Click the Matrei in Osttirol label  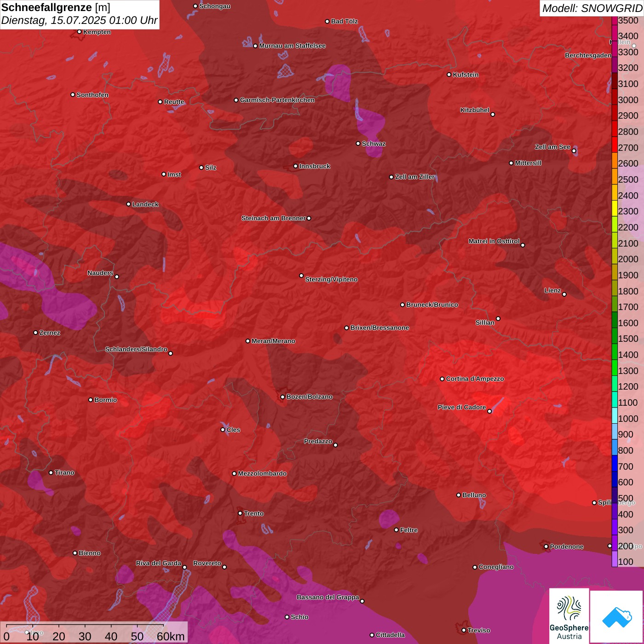click(494, 241)
